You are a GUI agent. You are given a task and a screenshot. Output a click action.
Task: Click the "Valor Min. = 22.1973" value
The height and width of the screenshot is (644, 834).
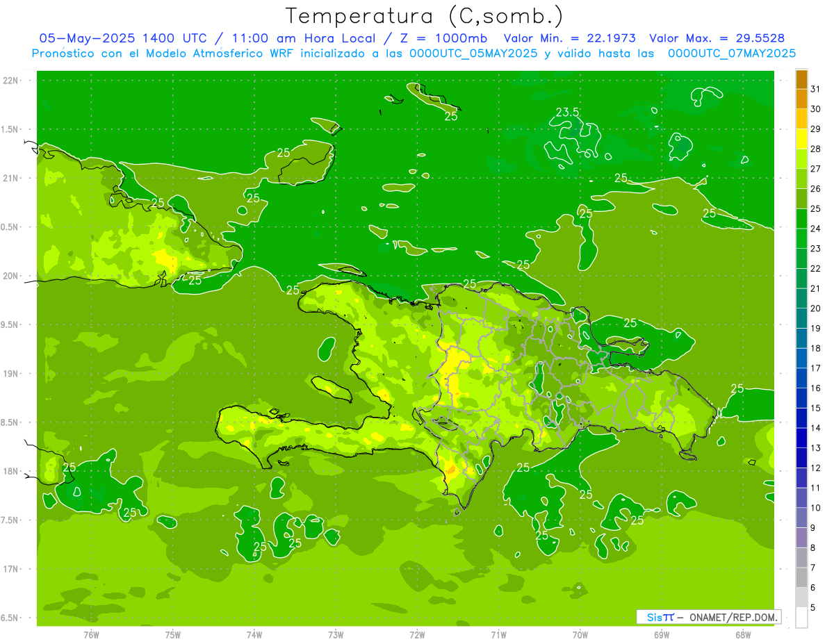(570, 38)
